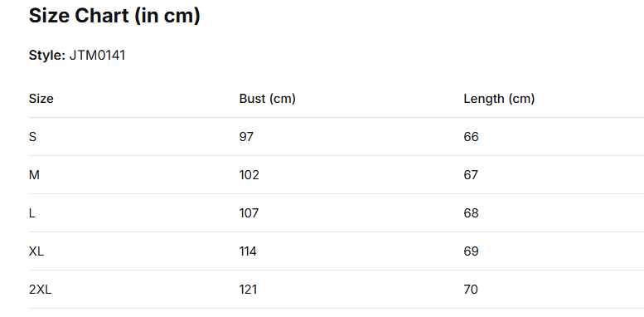Click the bust value 114
The height and width of the screenshot is (317, 644).
(x=248, y=251)
